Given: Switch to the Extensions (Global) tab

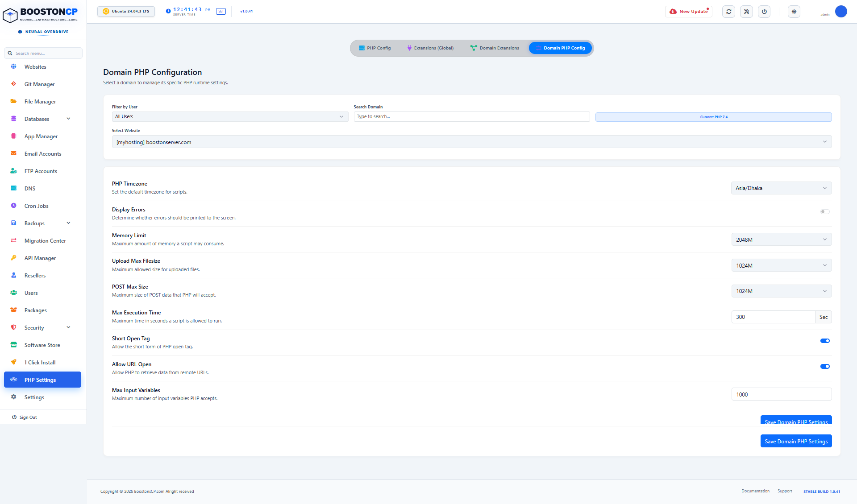Looking at the screenshot, I should pos(430,48).
